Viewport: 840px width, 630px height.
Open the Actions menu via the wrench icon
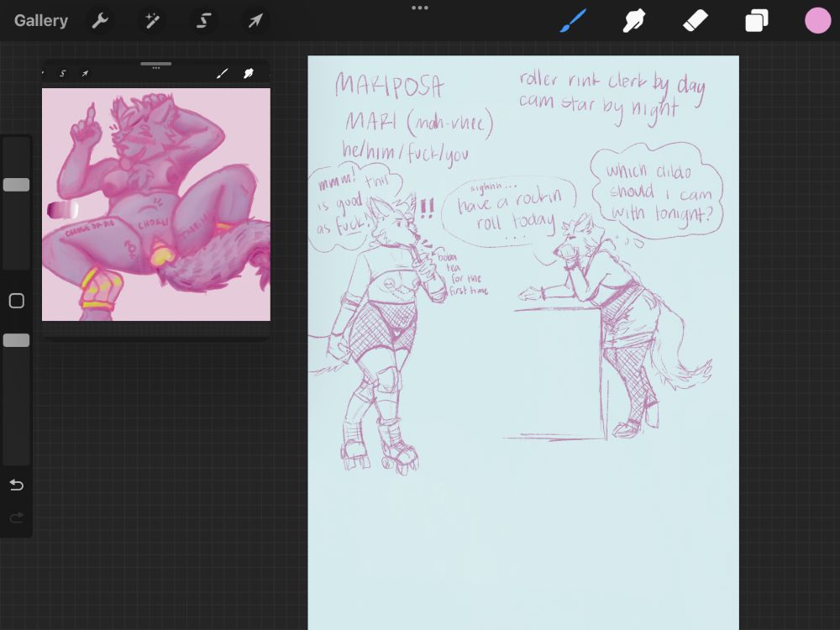click(x=100, y=20)
